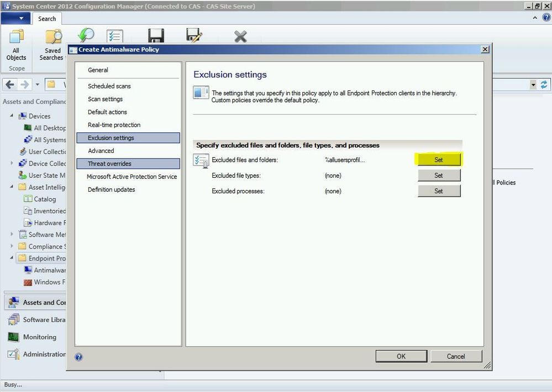The width and height of the screenshot is (552, 392).
Task: Collapse the Asset Intelligence tree node
Action: [x=12, y=187]
